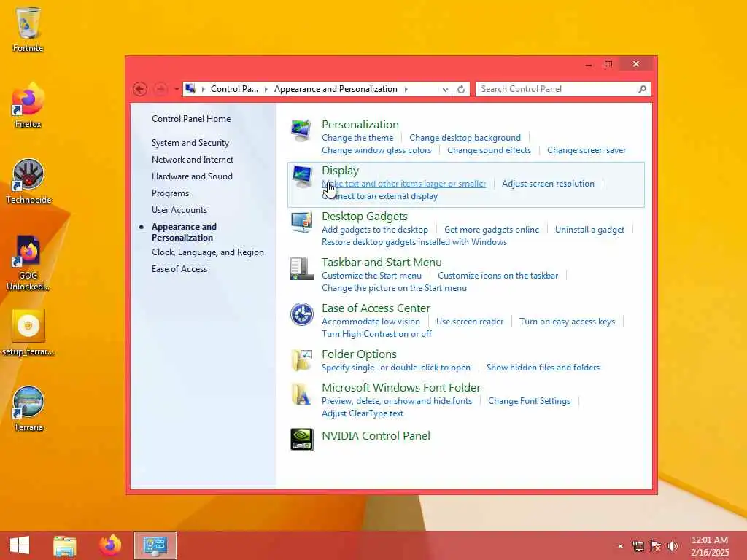
Task: Click Uninstall a gadget link
Action: (x=589, y=230)
